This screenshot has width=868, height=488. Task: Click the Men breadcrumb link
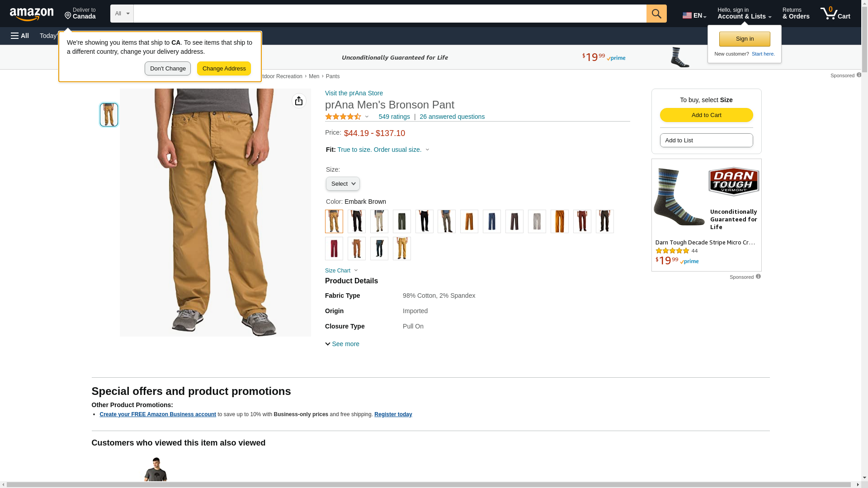[x=314, y=76]
